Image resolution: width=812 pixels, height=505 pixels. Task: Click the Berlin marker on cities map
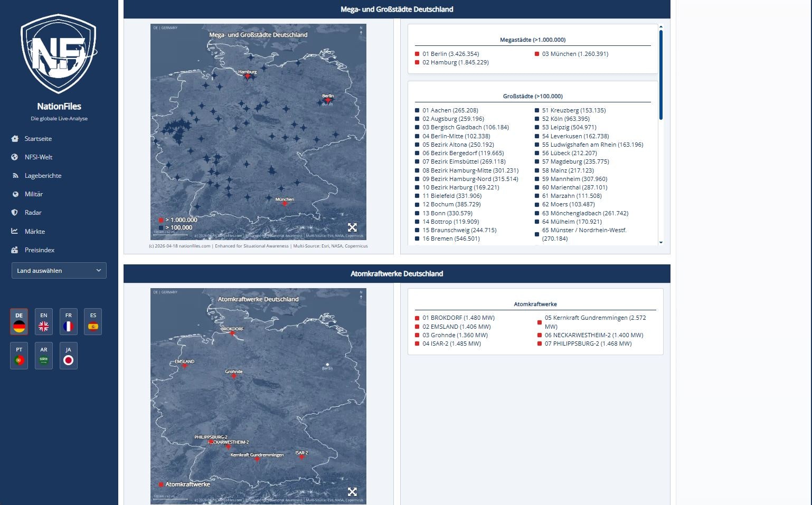[327, 100]
